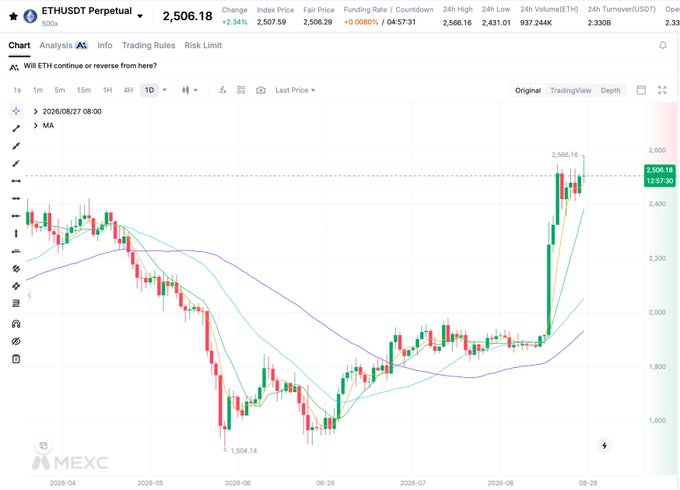Open the Info tab
The image size is (680, 490).
[105, 45]
